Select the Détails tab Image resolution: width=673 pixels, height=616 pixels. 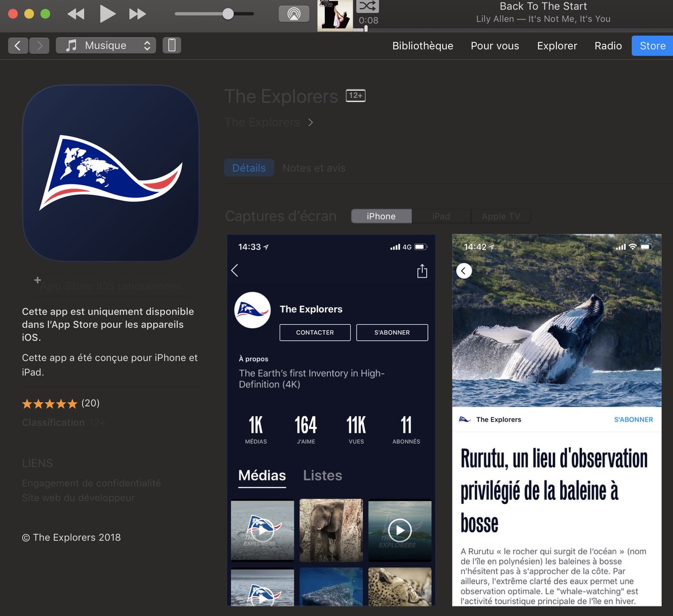(249, 168)
